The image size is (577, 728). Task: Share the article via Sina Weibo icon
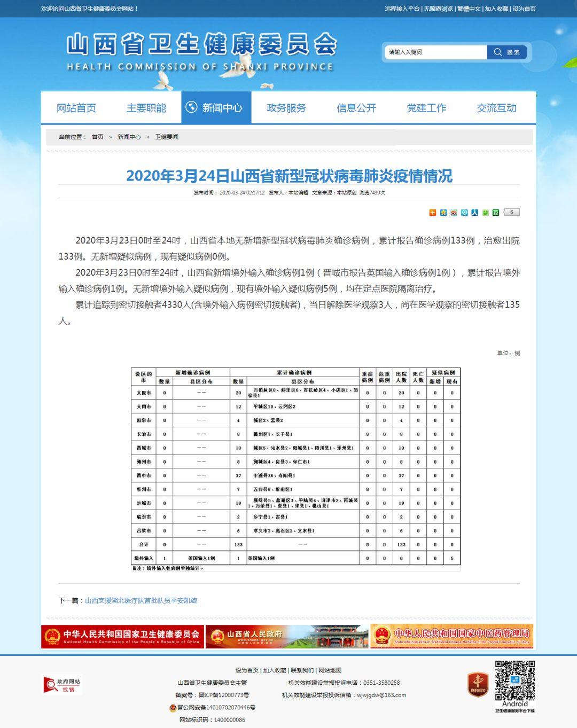[454, 213]
